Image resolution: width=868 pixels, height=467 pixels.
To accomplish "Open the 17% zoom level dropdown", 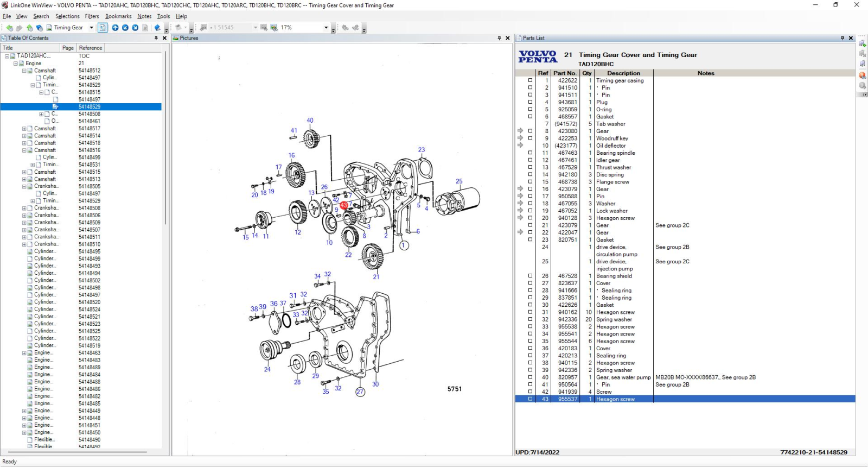I will pos(326,28).
